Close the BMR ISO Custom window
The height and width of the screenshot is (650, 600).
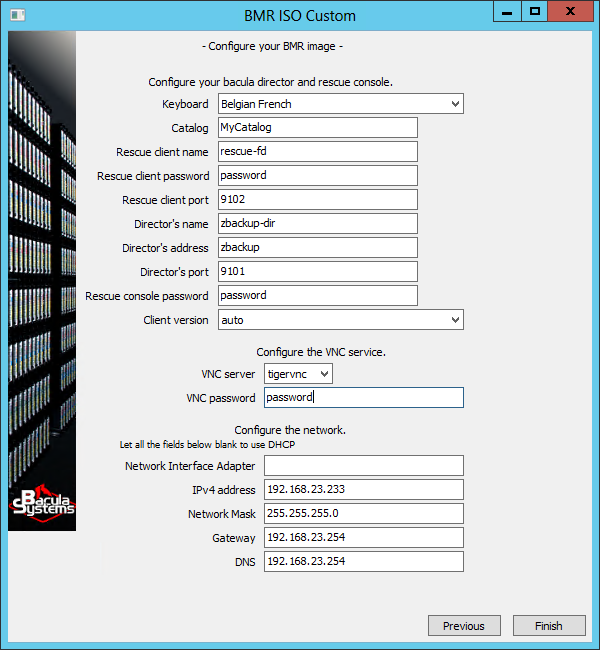(x=571, y=12)
